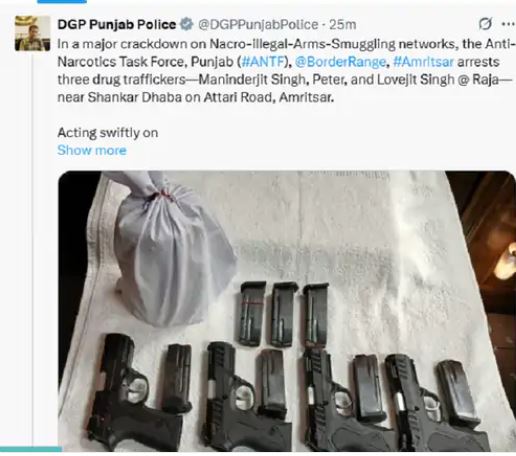The height and width of the screenshot is (456, 516).
Task: Click the DGP Punjab Police display name
Action: click(x=117, y=25)
